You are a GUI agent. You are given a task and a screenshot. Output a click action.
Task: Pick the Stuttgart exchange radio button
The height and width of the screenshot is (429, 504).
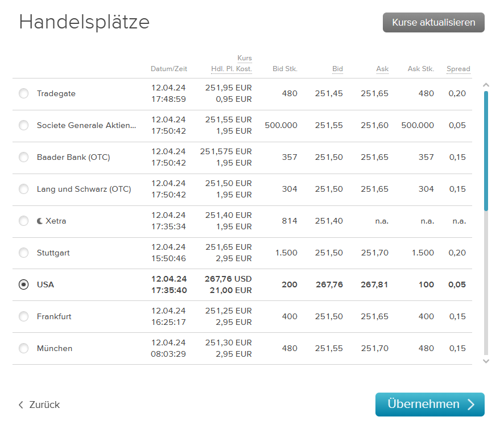[23, 253]
